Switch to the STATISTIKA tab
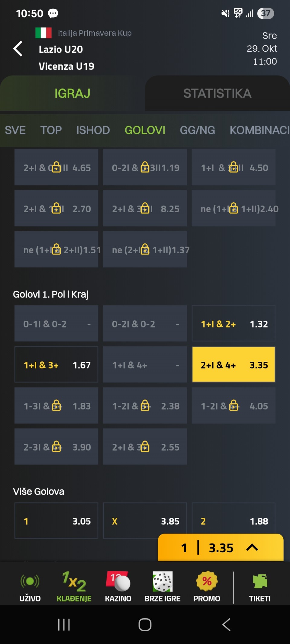The image size is (290, 644). click(x=217, y=93)
